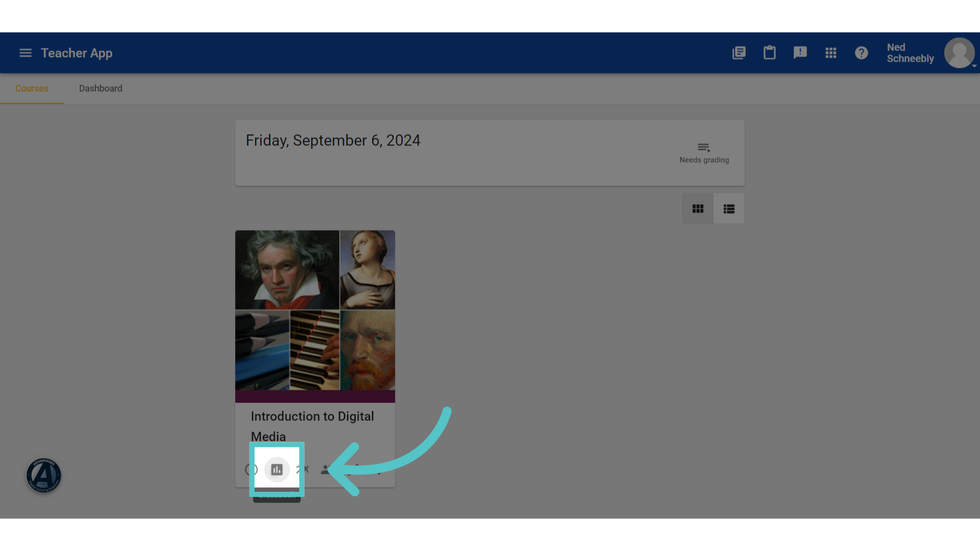Screen dimensions: 980x551
Task: Click the Advantages round logo badge
Action: click(44, 475)
